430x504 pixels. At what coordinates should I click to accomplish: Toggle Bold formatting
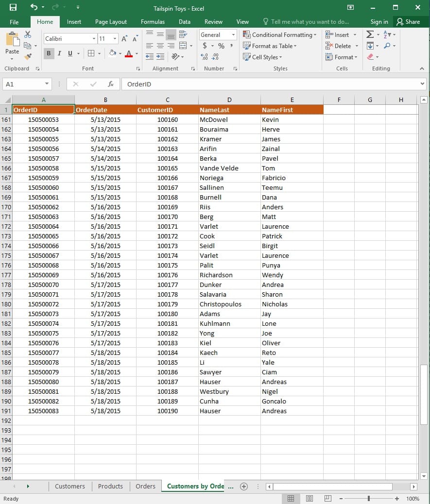49,53
